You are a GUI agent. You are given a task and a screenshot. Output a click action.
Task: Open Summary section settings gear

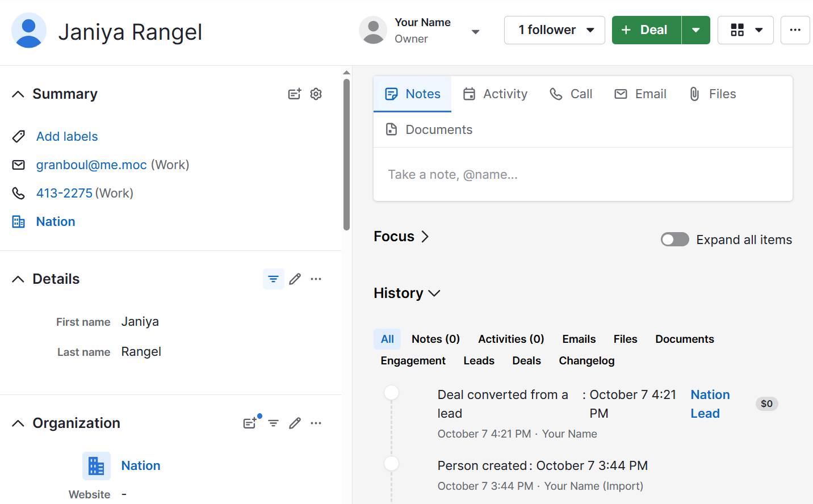(x=316, y=94)
